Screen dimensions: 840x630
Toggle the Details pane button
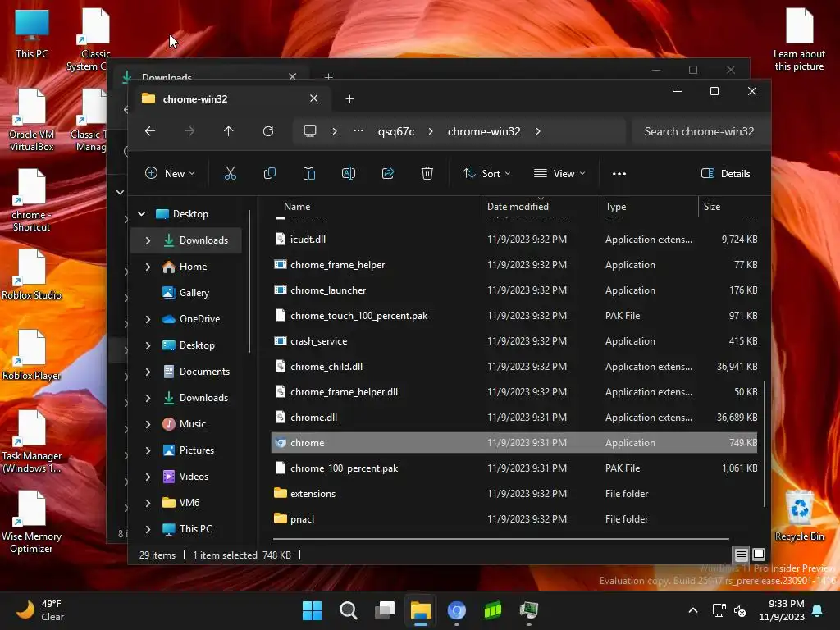pyautogui.click(x=725, y=174)
